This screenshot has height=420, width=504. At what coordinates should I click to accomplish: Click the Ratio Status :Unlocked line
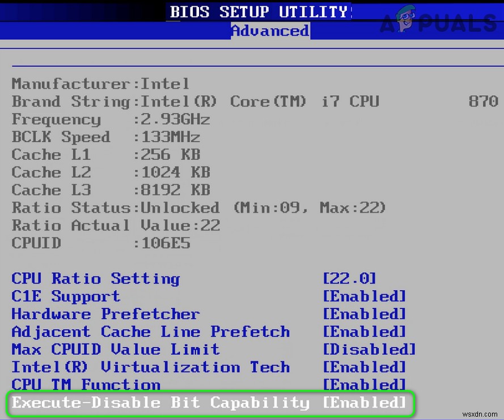click(198, 208)
